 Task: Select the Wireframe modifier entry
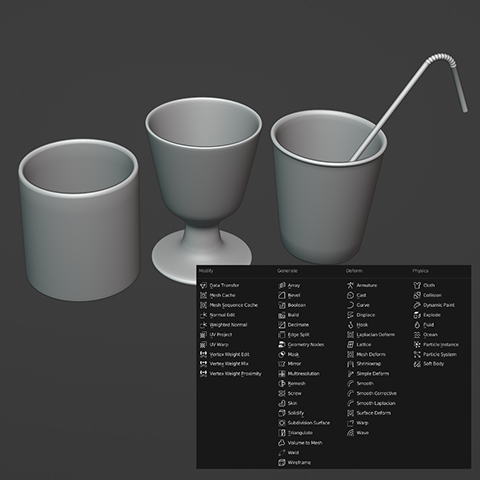(295, 462)
